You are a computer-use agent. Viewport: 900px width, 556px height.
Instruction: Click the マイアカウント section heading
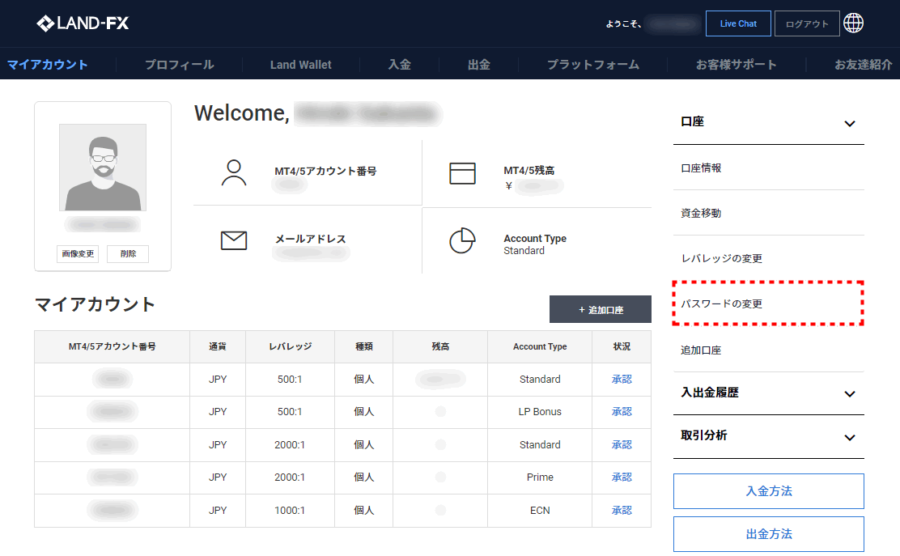coord(95,304)
